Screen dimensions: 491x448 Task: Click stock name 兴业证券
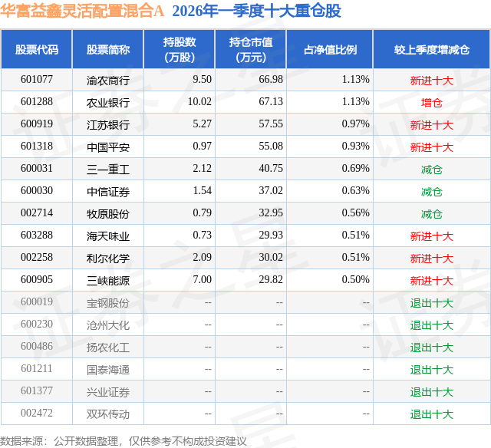point(108,392)
